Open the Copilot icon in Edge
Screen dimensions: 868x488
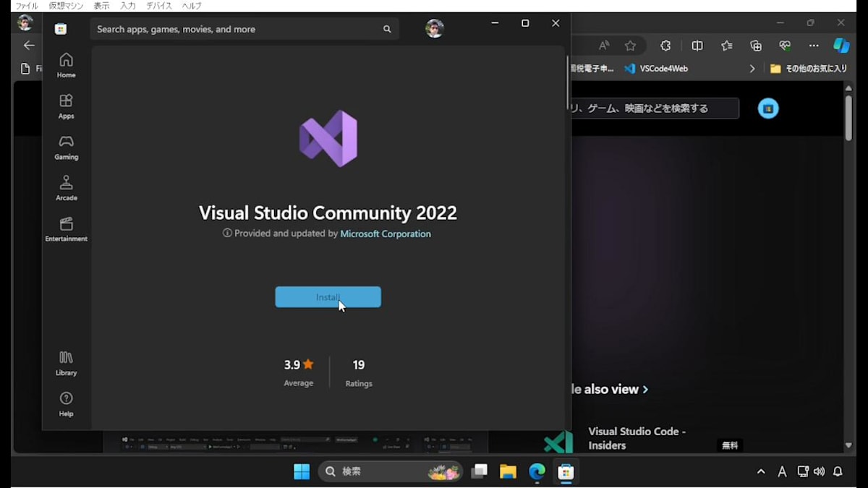tap(841, 46)
